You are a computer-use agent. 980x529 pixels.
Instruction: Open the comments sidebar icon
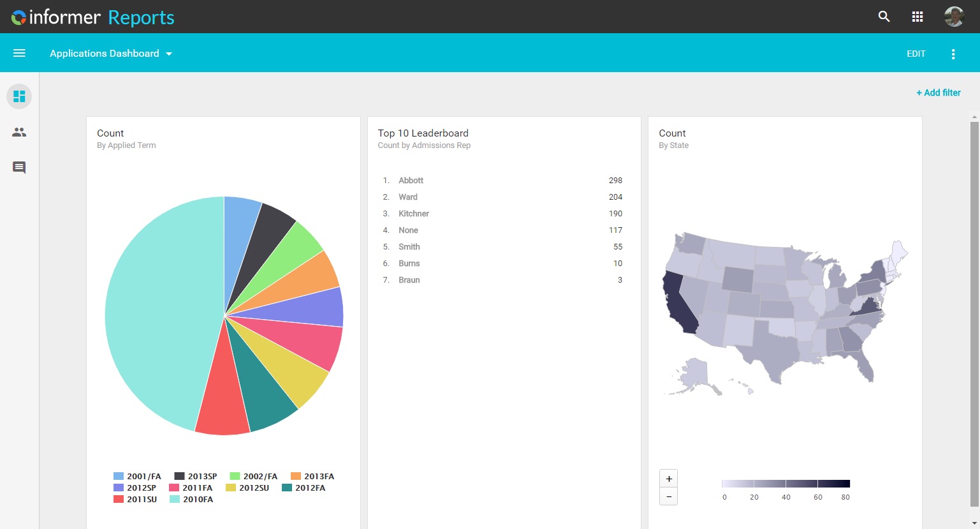[19, 168]
